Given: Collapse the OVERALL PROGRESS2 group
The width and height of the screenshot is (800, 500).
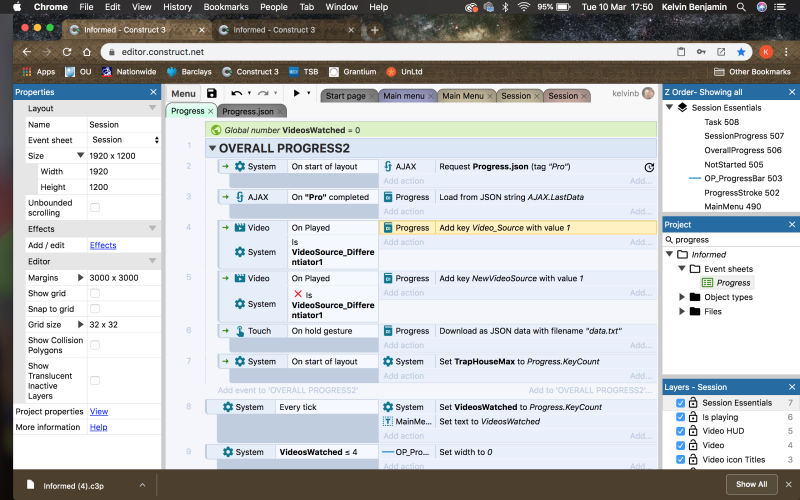Looking at the screenshot, I should (x=212, y=148).
